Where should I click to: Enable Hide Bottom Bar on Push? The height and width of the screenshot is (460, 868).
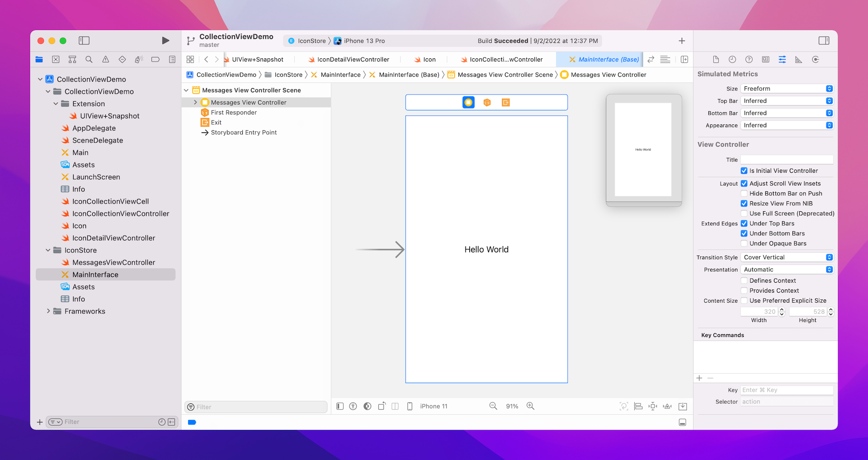[x=744, y=194]
